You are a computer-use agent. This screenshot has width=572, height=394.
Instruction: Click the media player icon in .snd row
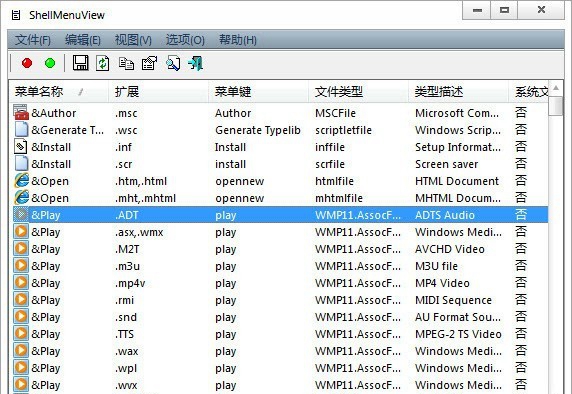click(x=21, y=316)
